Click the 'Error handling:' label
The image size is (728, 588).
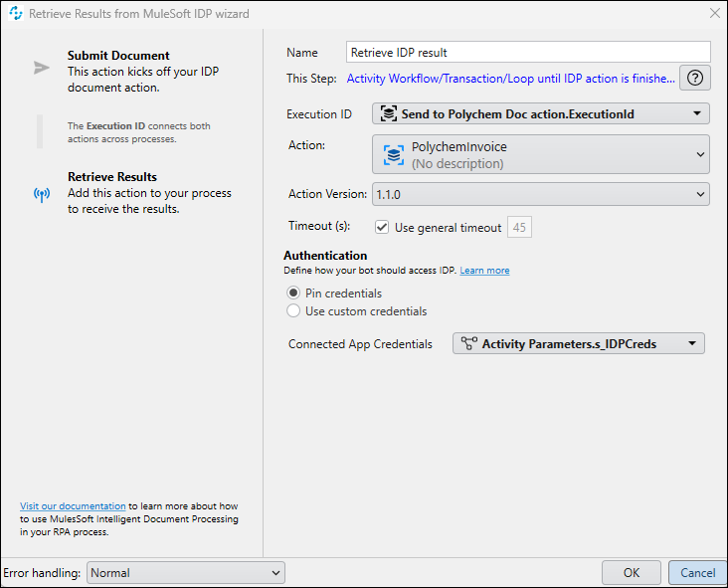(x=42, y=573)
